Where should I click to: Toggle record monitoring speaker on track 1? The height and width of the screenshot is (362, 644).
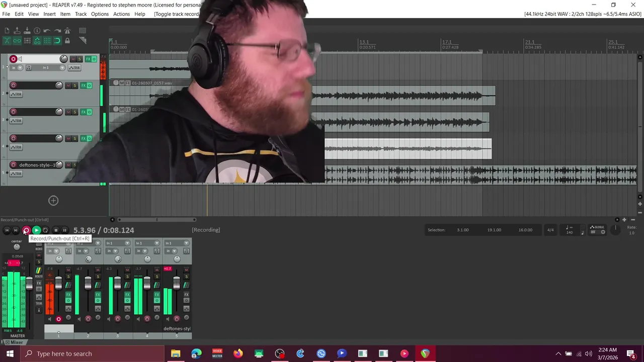(x=20, y=59)
